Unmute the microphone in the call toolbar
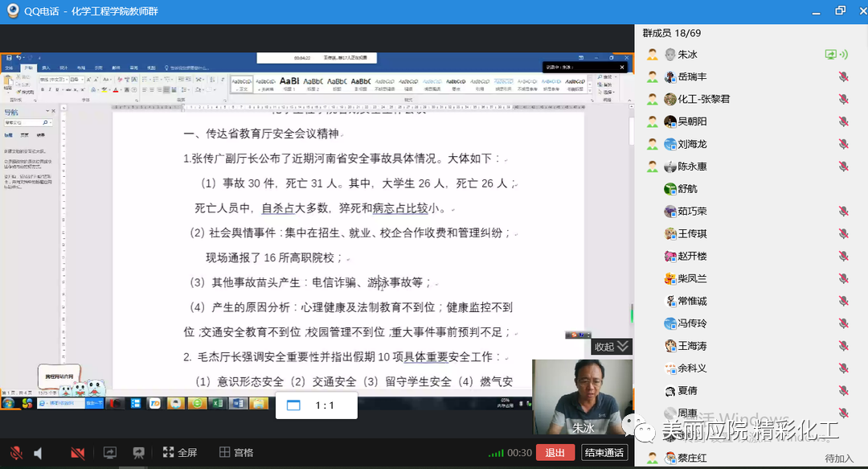This screenshot has width=868, height=469. pos(15,453)
